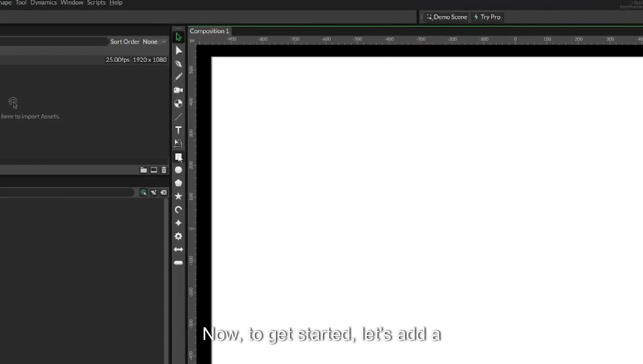The image size is (643, 364).
Task: Open the Window menu
Action: click(x=72, y=3)
